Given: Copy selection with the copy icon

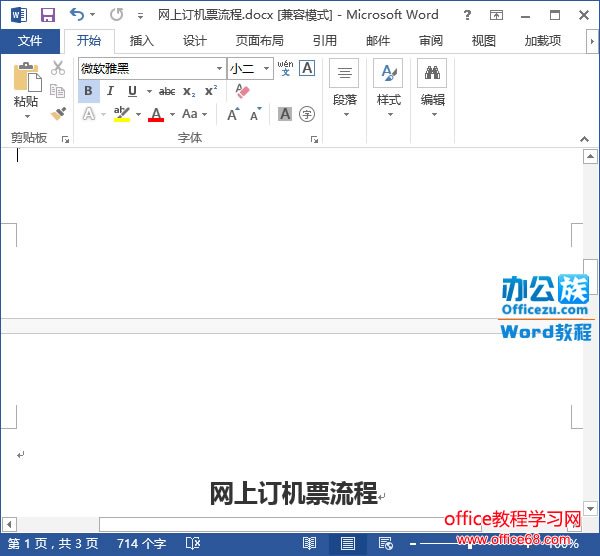Looking at the screenshot, I should [58, 91].
